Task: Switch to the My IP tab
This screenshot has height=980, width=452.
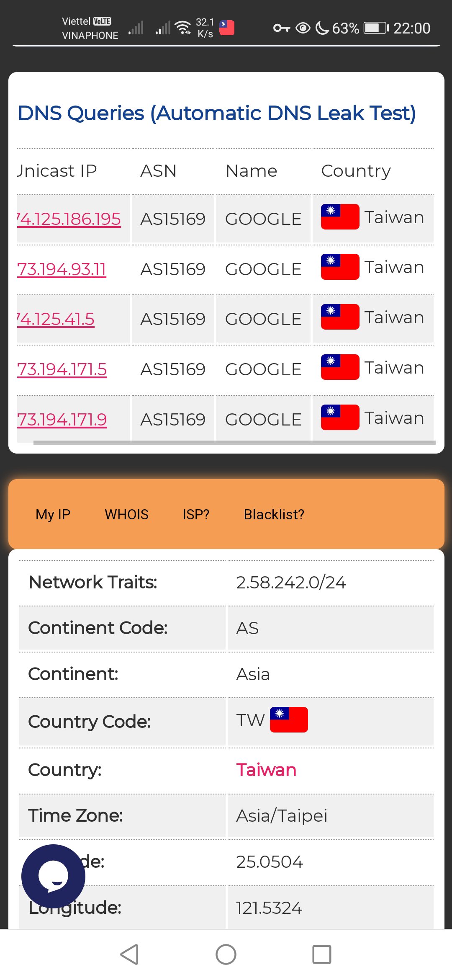Action: coord(53,514)
